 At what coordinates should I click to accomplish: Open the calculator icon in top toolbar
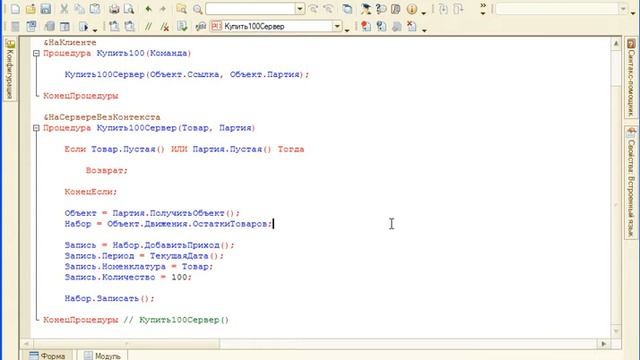point(396,9)
